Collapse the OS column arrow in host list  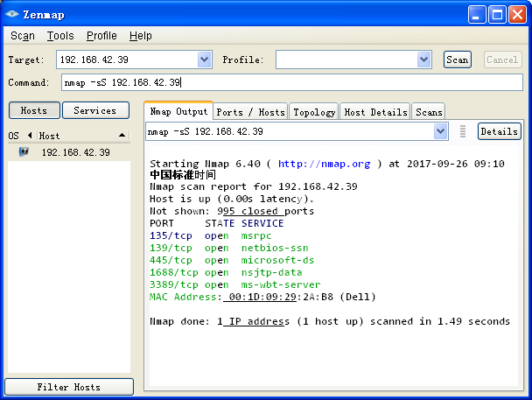click(30, 136)
